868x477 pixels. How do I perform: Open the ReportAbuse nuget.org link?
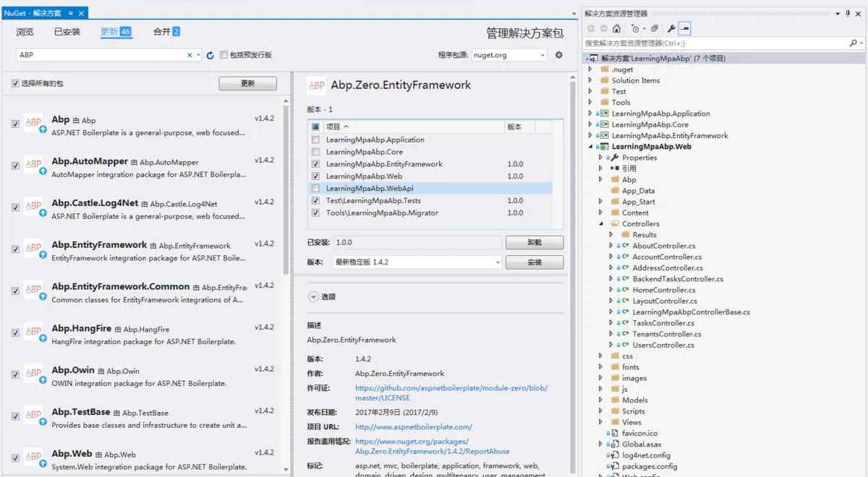point(433,447)
